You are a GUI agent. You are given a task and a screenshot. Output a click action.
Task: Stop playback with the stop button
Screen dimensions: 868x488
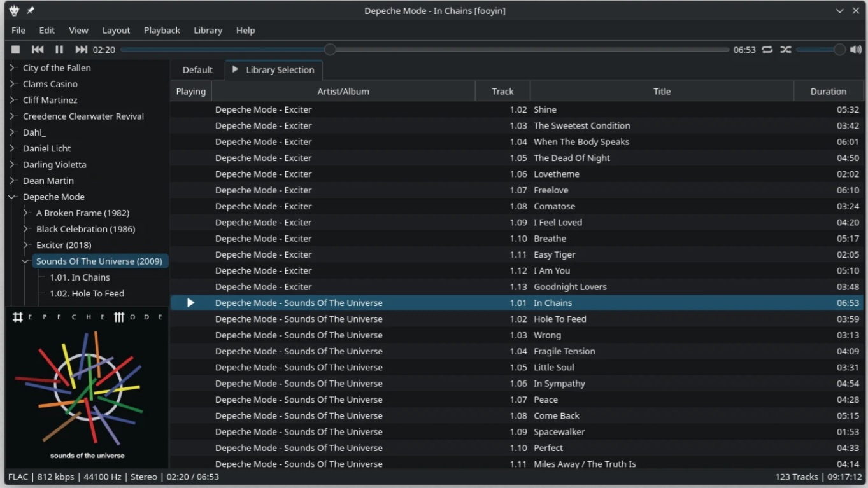point(16,50)
